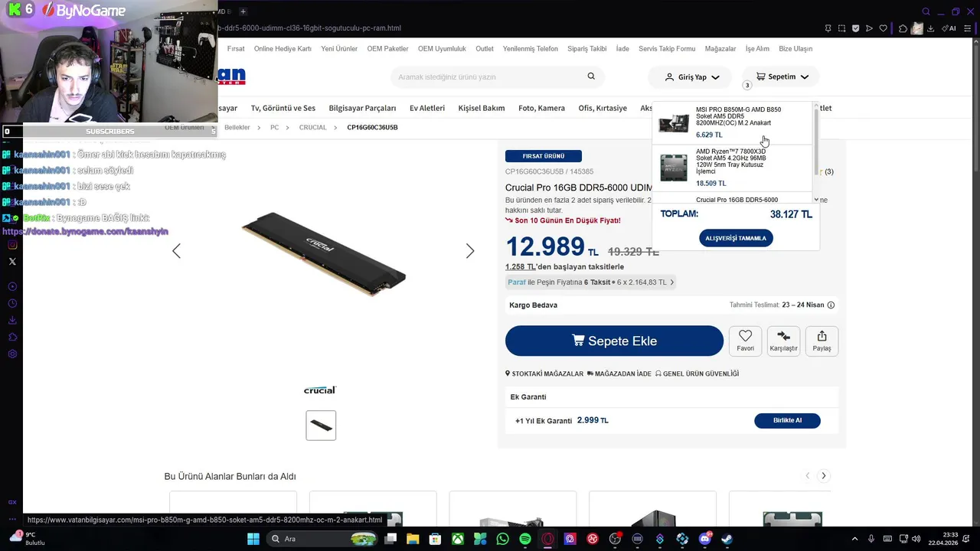Click CRUCIAL in the breadcrumb

coord(312,127)
